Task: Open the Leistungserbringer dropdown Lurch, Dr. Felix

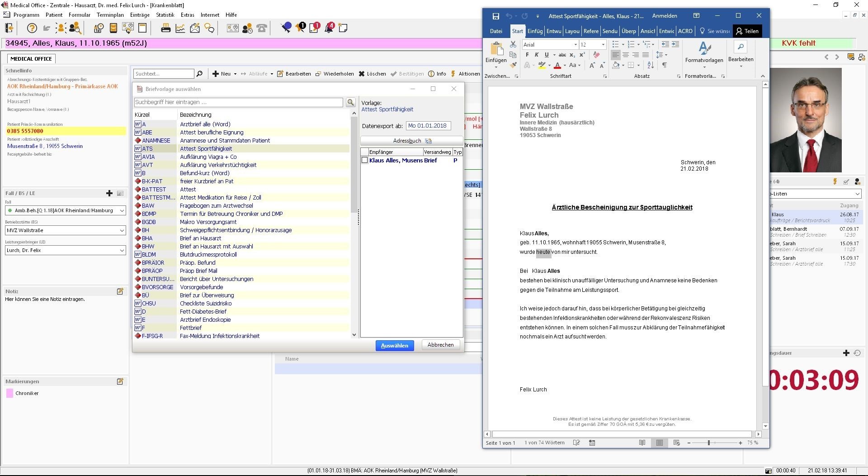Action: (66, 251)
